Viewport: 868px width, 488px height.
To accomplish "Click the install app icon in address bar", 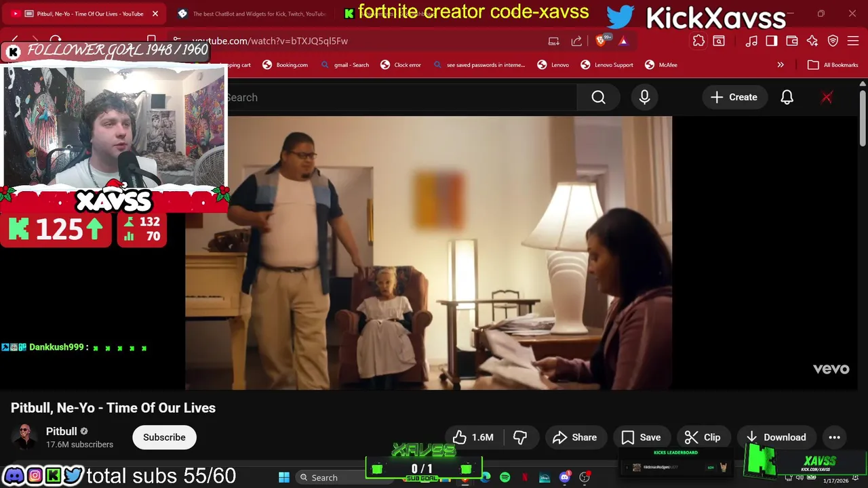I will (x=554, y=41).
